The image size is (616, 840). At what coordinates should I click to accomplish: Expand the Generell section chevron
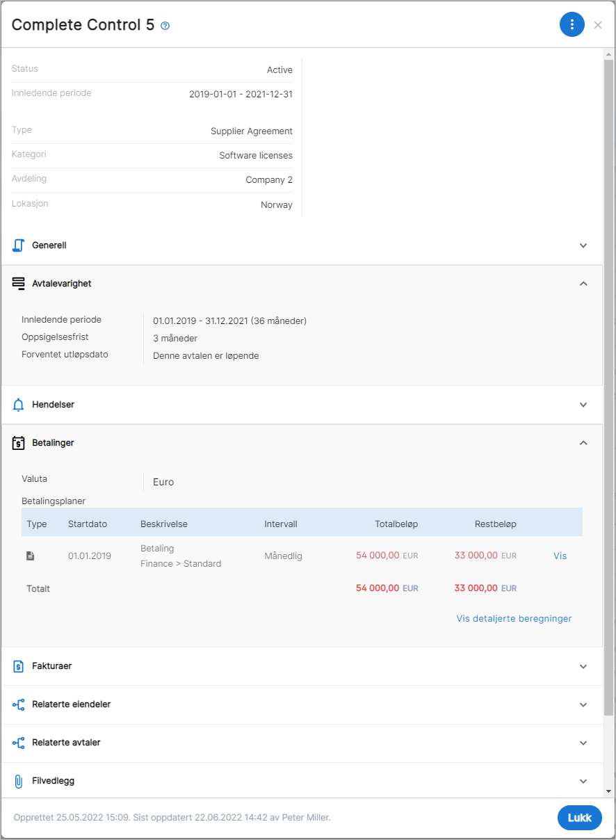coord(583,245)
